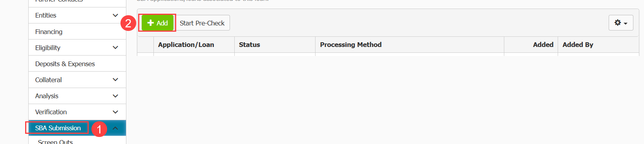This screenshot has width=644, height=144.
Task: Sort by Status column header
Action: [x=250, y=45]
